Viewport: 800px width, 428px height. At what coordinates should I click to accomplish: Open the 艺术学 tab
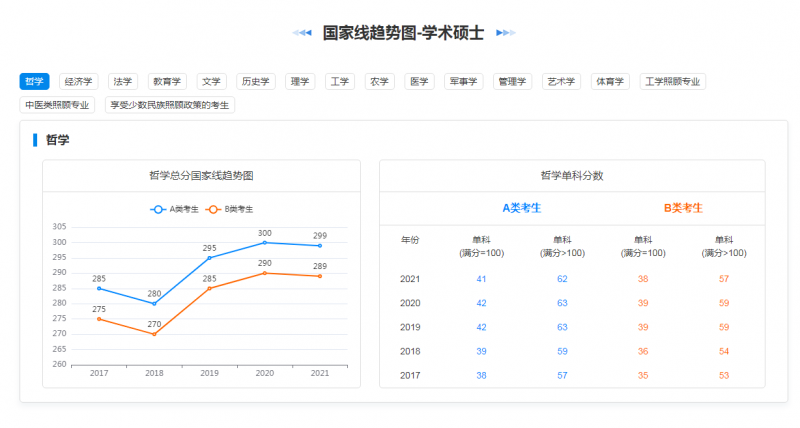click(561, 82)
